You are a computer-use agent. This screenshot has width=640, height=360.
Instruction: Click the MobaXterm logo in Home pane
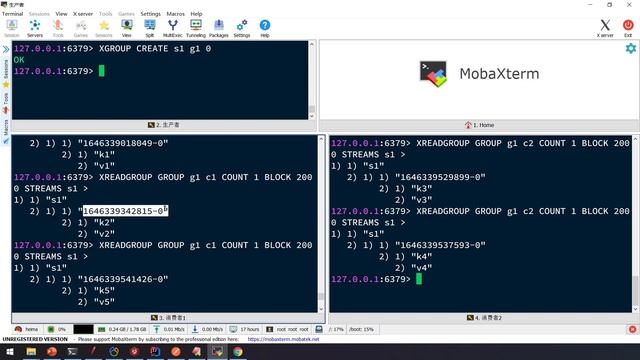pos(433,74)
